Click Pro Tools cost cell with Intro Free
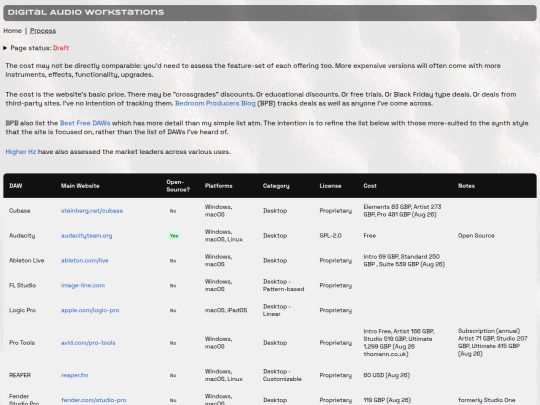Screen dimensions: 540x405 pyautogui.click(x=399, y=342)
